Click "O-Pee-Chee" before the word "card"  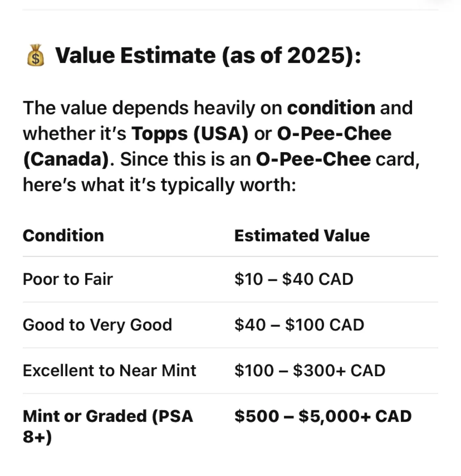point(313,159)
